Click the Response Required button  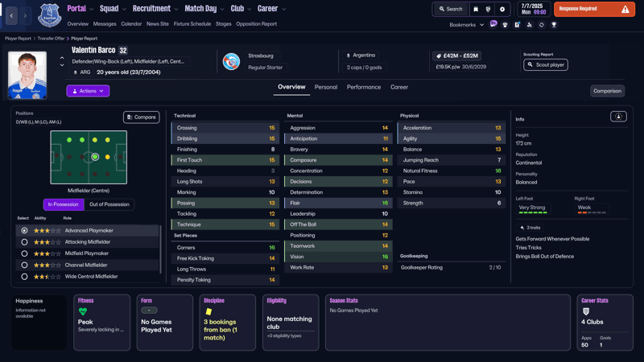(x=594, y=9)
